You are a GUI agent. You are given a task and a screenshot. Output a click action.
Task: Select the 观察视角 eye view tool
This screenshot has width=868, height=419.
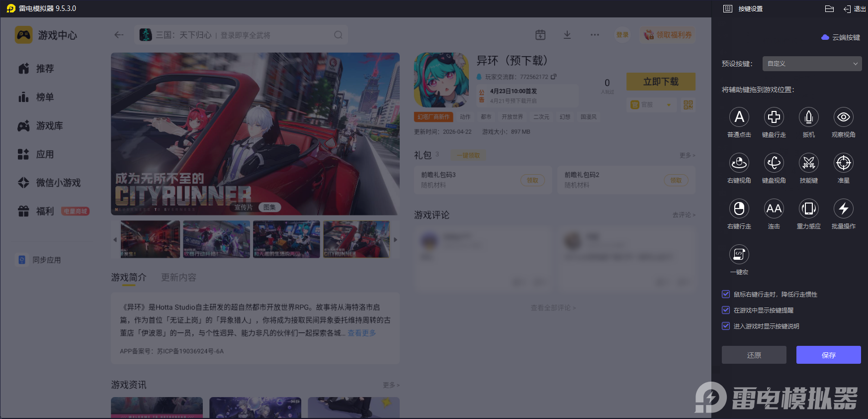click(844, 117)
